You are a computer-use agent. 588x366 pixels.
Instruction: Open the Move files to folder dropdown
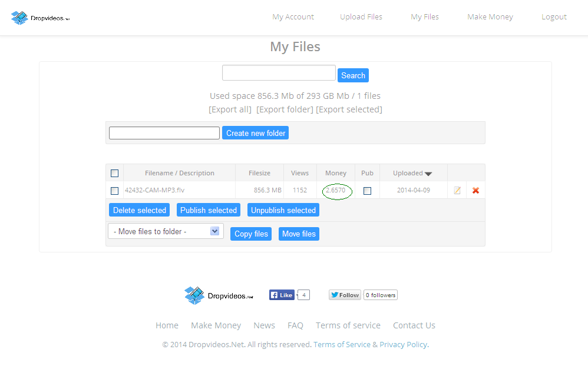tap(166, 231)
